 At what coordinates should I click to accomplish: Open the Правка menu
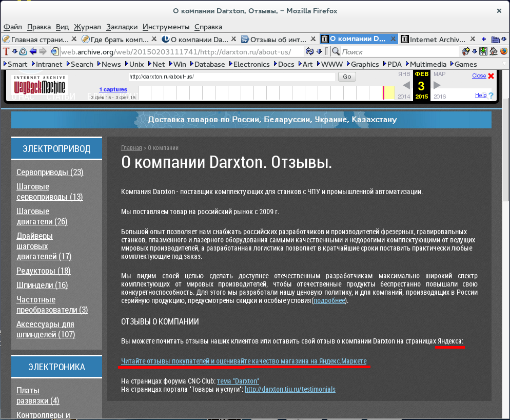click(x=38, y=27)
